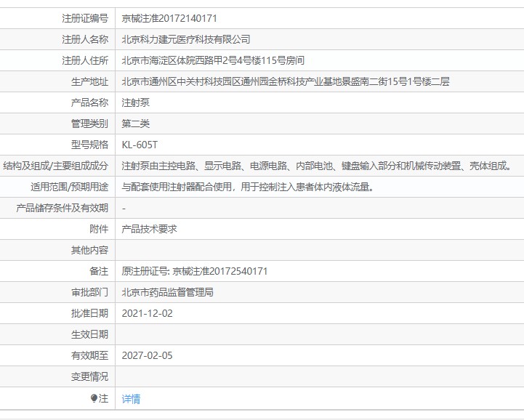524x420 pixels.
Task: Click approving department 北京市药品监督管理局
Action: click(x=167, y=292)
